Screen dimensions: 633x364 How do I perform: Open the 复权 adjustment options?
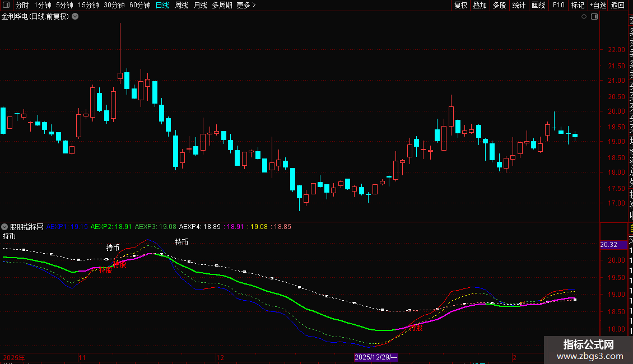point(460,5)
